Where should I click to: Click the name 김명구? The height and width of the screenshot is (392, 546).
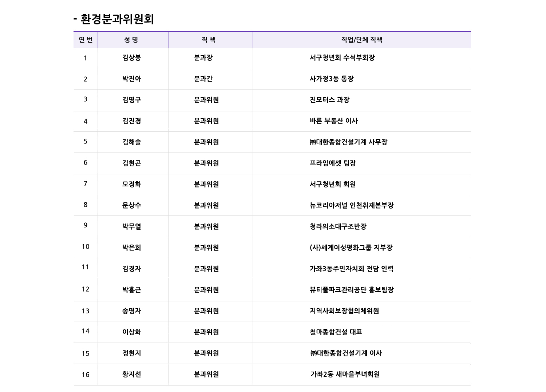131,100
